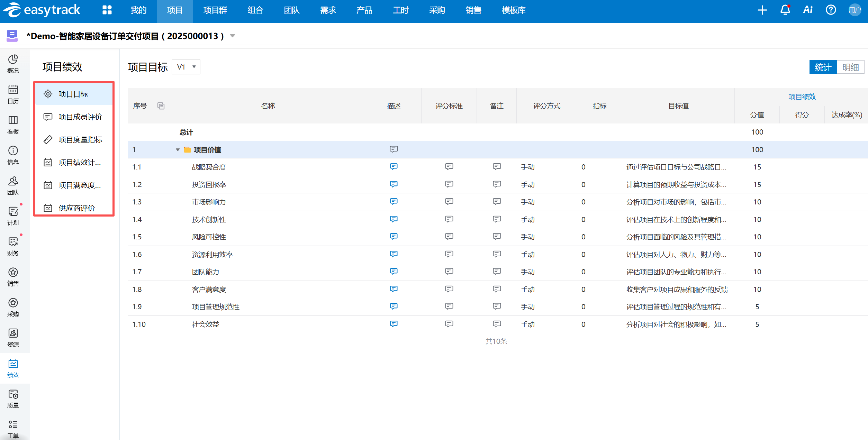Open scoring standard icon for 客户满意度

[449, 289]
